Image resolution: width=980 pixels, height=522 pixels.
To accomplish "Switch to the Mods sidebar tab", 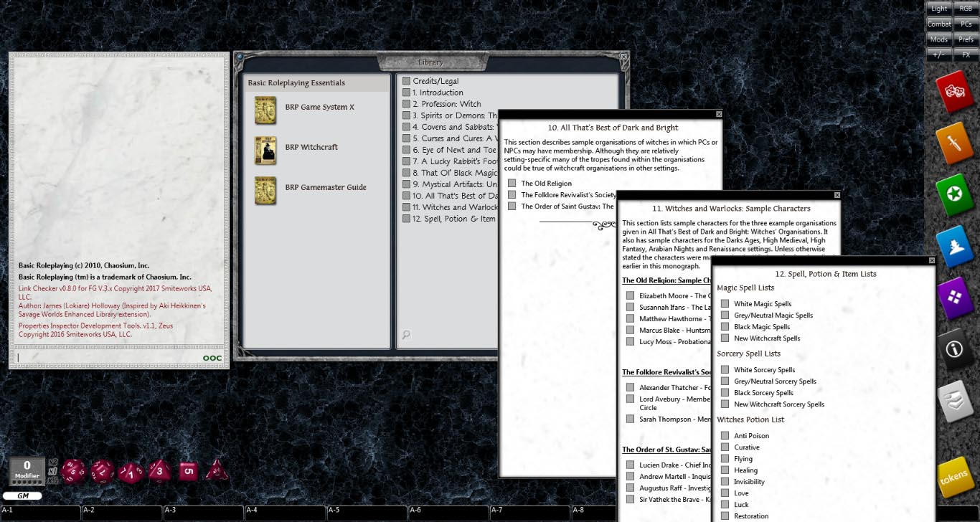I will point(938,39).
